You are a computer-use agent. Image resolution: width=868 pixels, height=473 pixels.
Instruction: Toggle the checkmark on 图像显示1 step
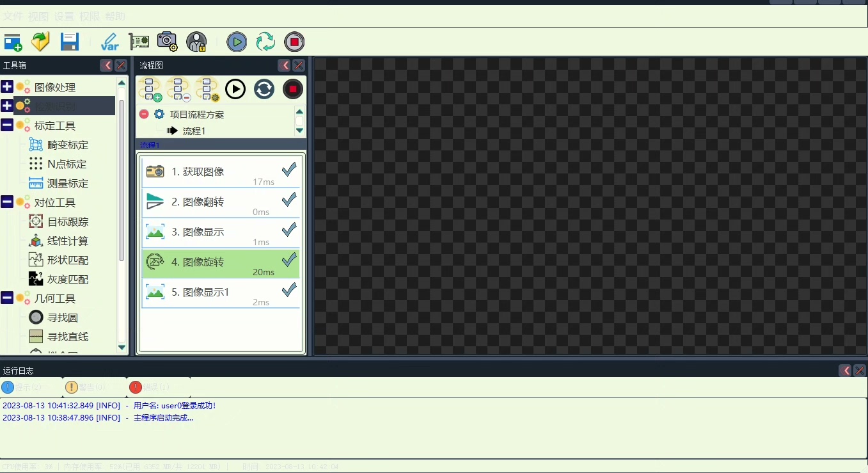click(289, 289)
